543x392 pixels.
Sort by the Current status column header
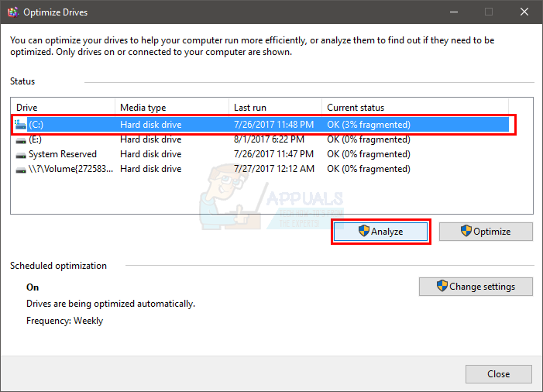(x=415, y=108)
